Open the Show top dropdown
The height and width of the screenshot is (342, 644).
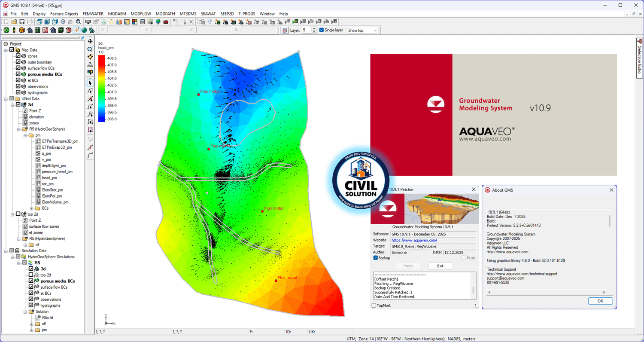[362, 31]
